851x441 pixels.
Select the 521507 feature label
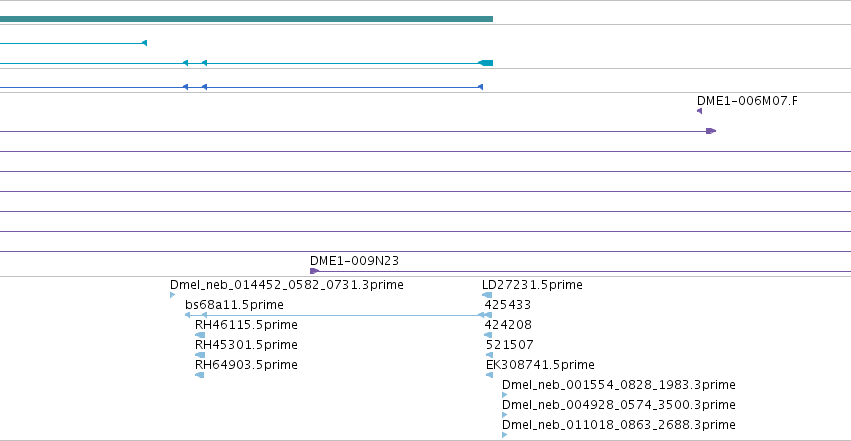[510, 345]
